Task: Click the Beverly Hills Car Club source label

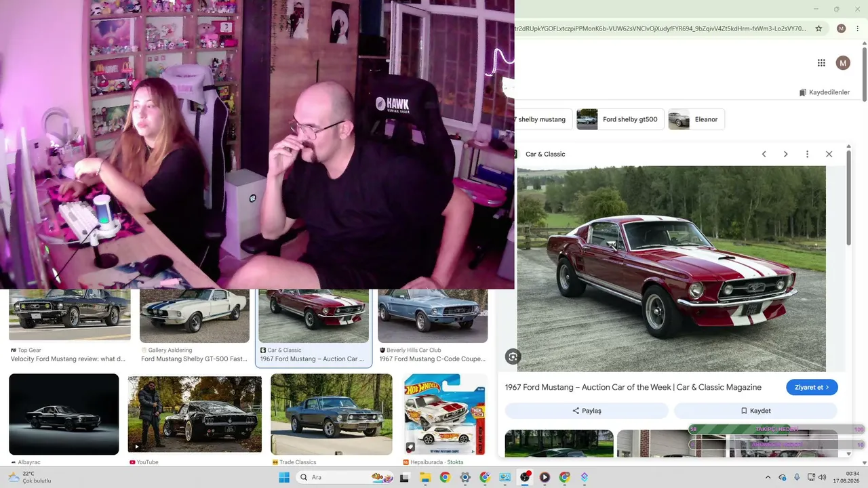Action: pos(414,350)
